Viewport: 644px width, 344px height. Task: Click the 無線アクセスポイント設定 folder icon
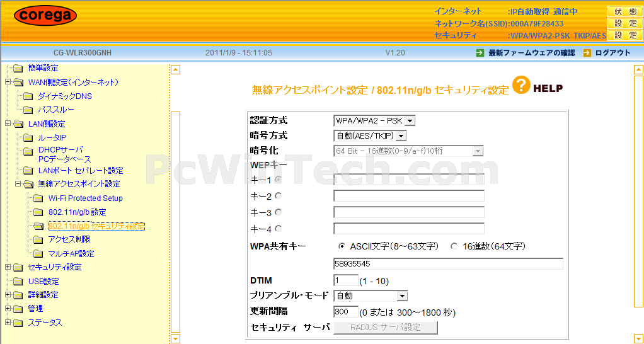(28, 184)
